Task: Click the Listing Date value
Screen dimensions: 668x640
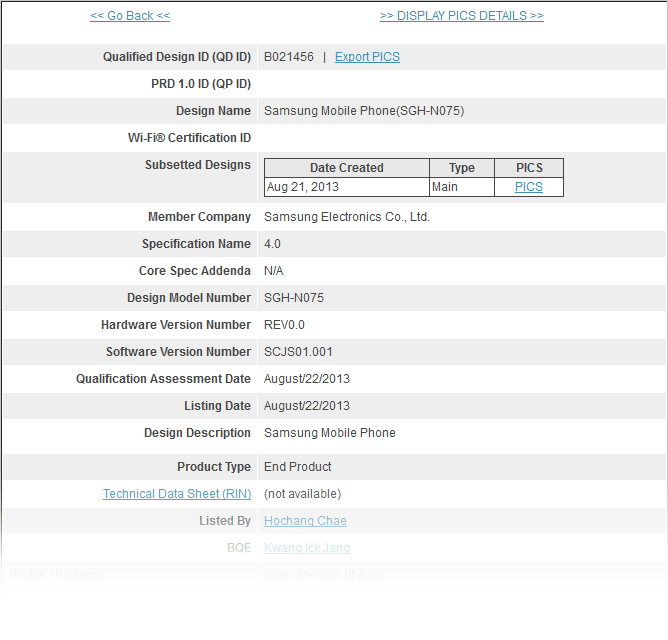Action: coord(306,406)
